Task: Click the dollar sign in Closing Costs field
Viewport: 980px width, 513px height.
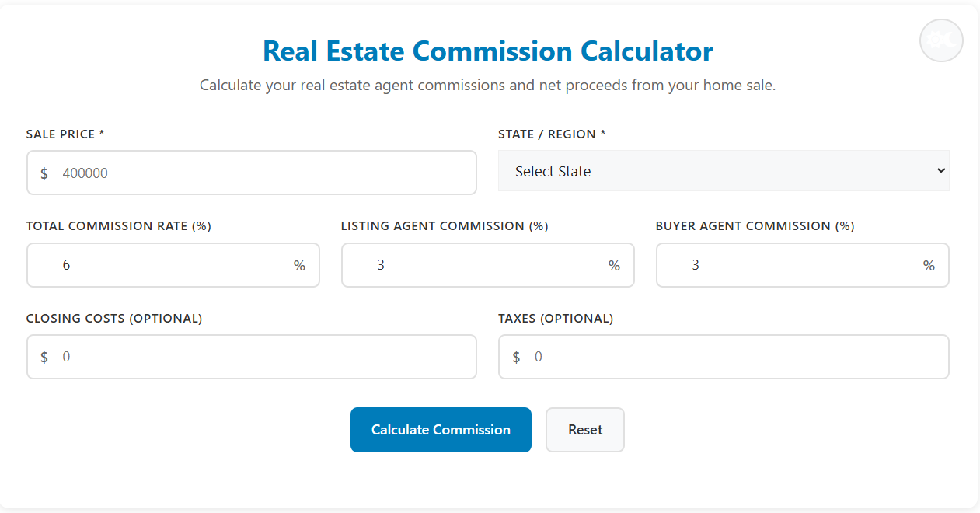Action: coord(44,356)
